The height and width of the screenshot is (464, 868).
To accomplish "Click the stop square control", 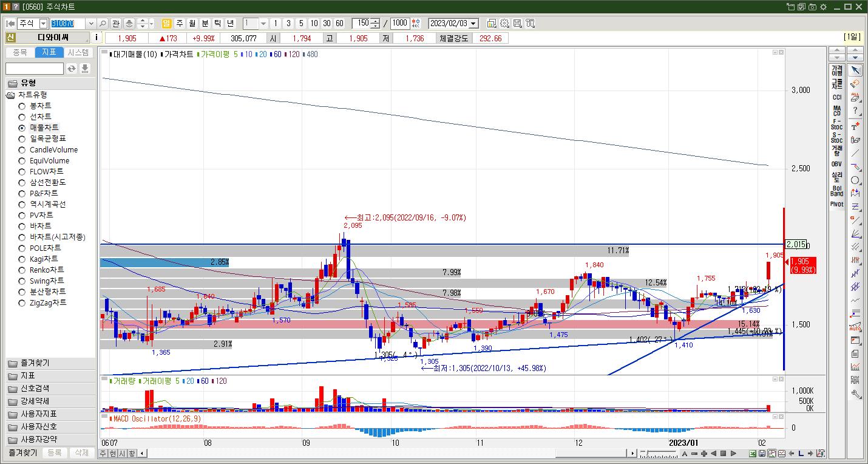I will (724, 453).
